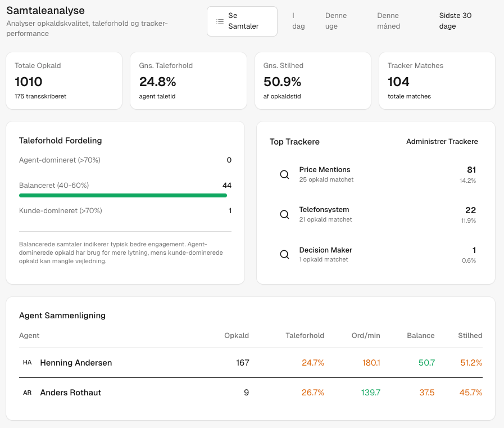504x428 pixels.
Task: Switch to the I dag filter
Action: point(298,21)
